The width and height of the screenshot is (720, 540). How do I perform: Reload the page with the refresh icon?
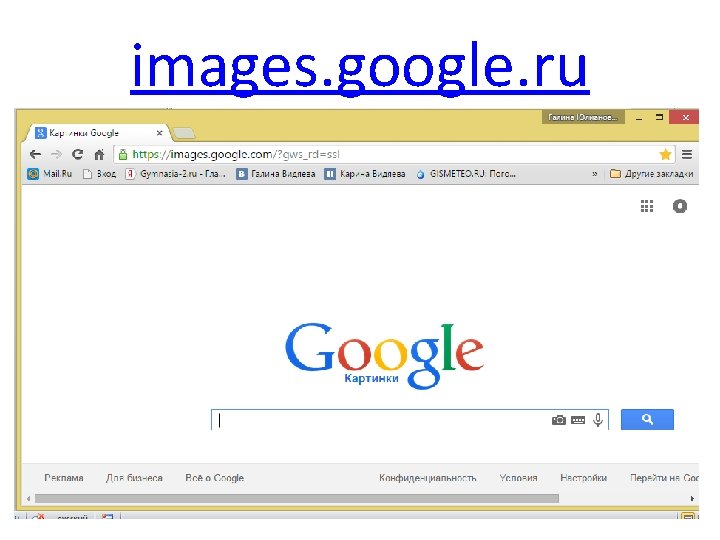click(78, 154)
